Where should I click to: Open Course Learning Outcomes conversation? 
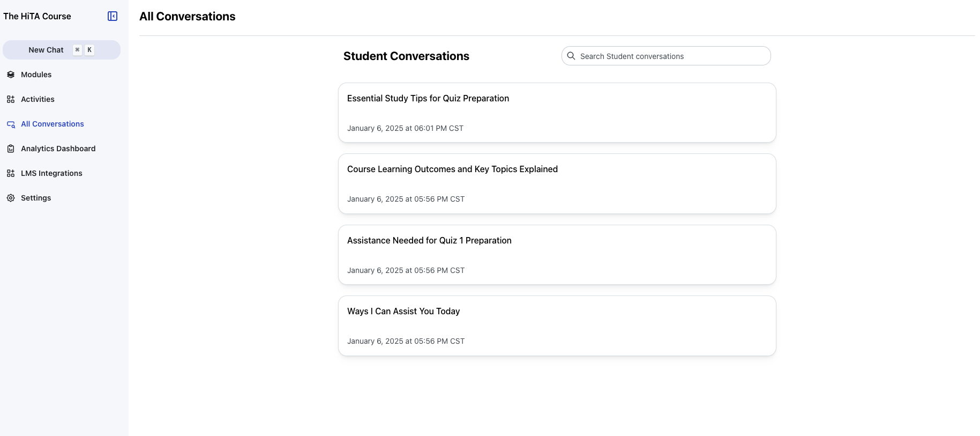(557, 183)
